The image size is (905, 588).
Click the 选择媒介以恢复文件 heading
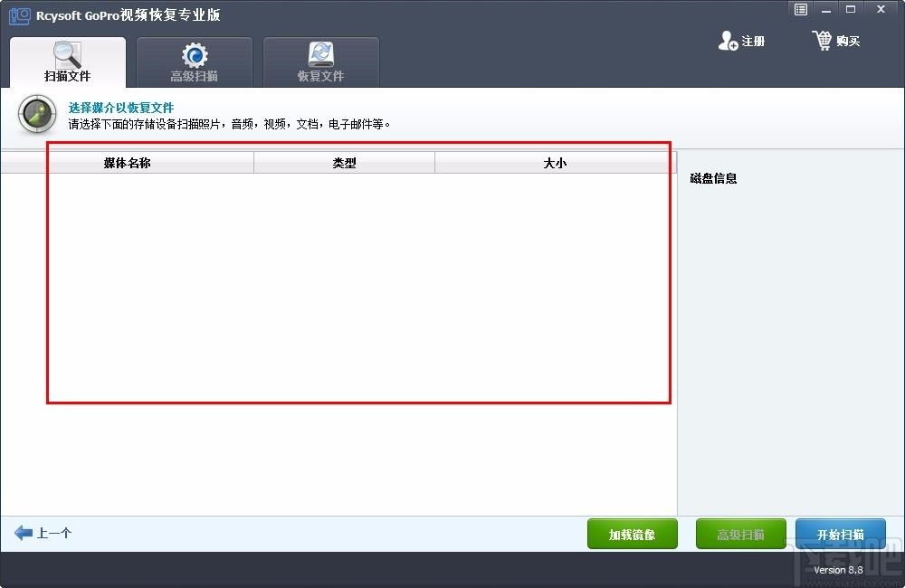coord(121,108)
